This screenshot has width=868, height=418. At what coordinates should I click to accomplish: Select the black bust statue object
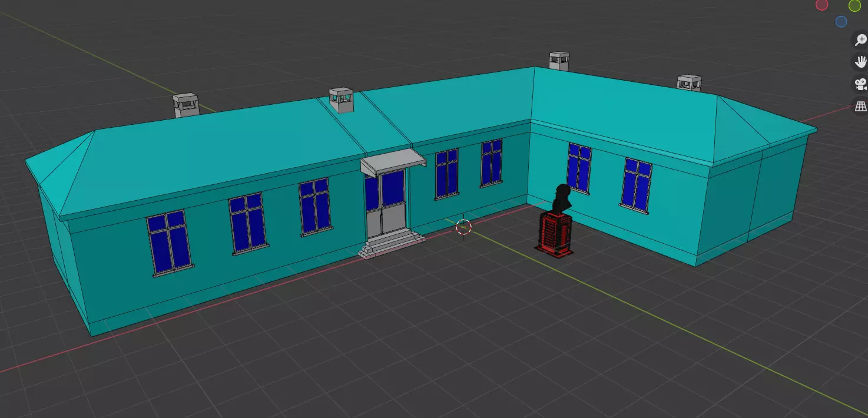coord(561,198)
